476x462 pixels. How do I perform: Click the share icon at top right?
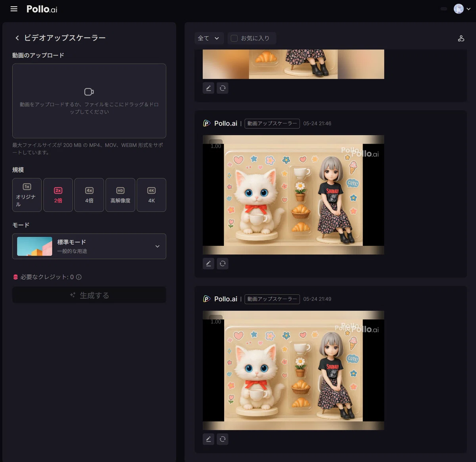click(x=461, y=38)
